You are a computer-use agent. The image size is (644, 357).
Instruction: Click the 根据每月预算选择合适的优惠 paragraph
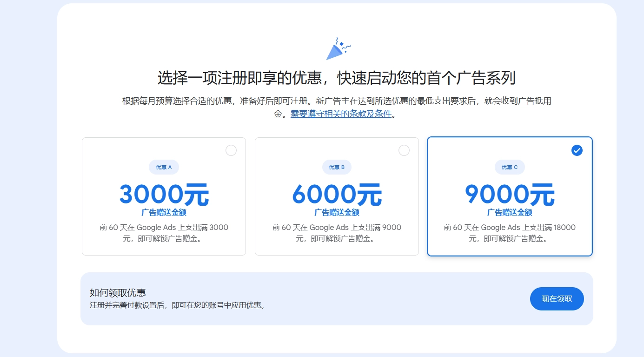point(337,107)
